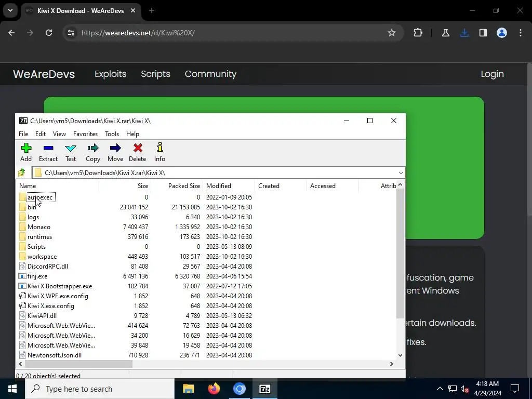The height and width of the screenshot is (399, 532).
Task: Sort the list by Size column
Action: click(x=125, y=186)
